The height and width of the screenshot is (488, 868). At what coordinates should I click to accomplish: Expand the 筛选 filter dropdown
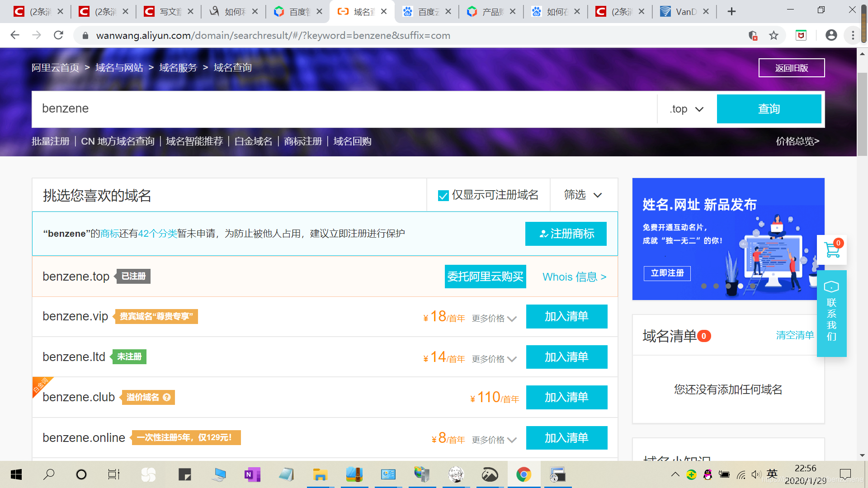pyautogui.click(x=584, y=195)
